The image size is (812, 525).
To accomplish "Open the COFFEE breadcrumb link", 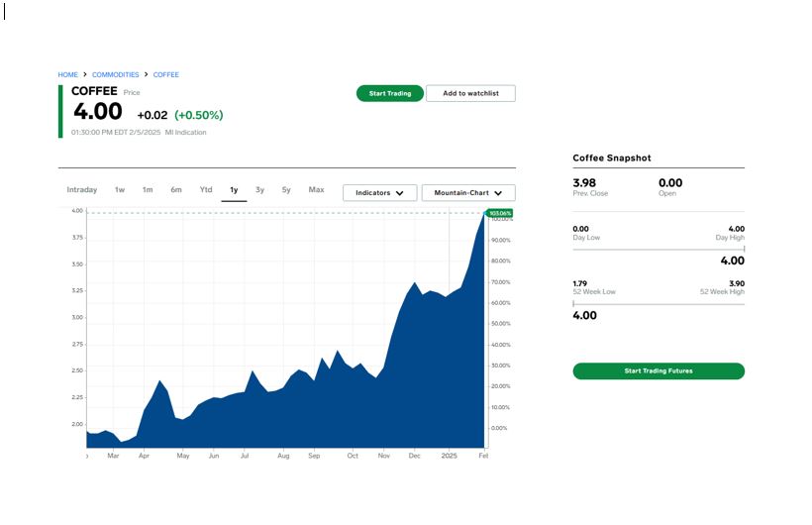I will click(x=165, y=74).
